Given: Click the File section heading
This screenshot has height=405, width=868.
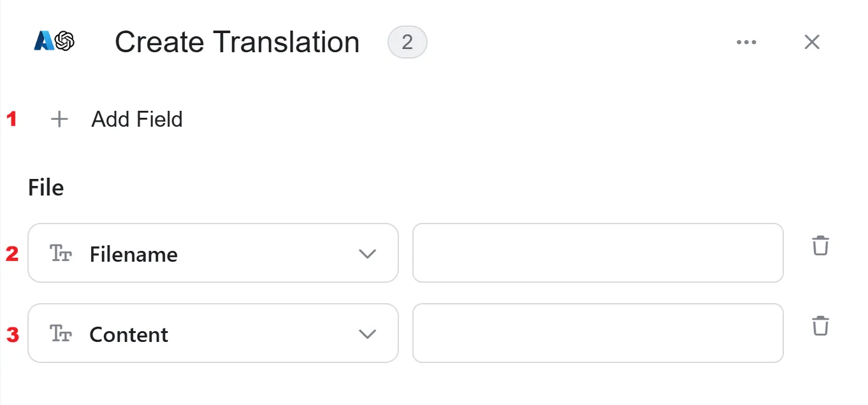Looking at the screenshot, I should 46,188.
